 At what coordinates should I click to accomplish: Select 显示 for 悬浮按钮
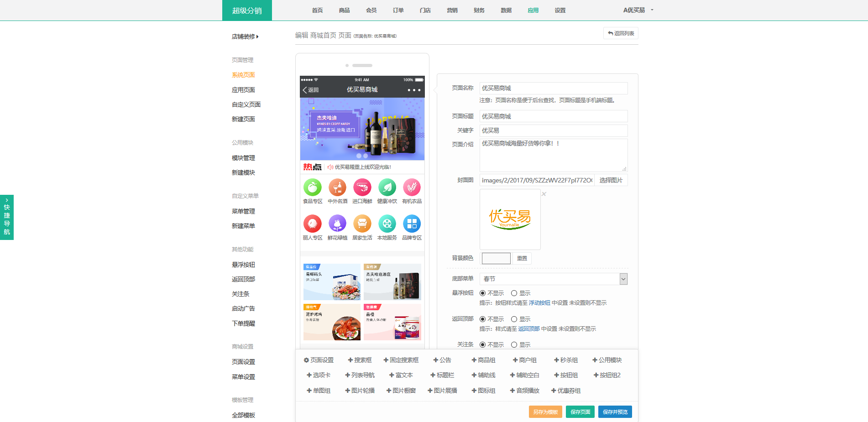[x=514, y=293]
